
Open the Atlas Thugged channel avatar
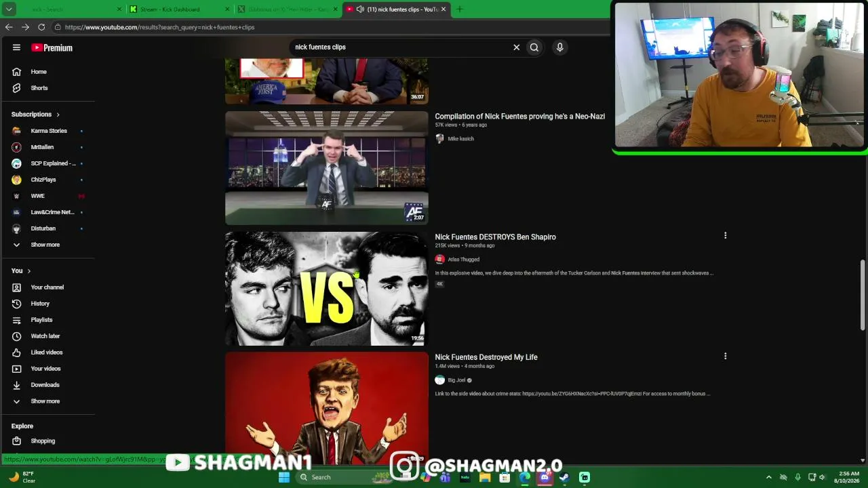439,260
